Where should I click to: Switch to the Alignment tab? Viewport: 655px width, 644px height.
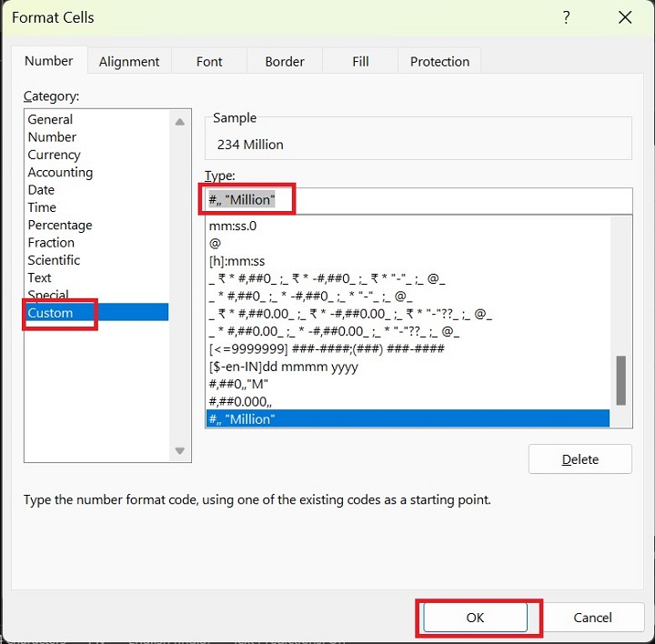(129, 62)
